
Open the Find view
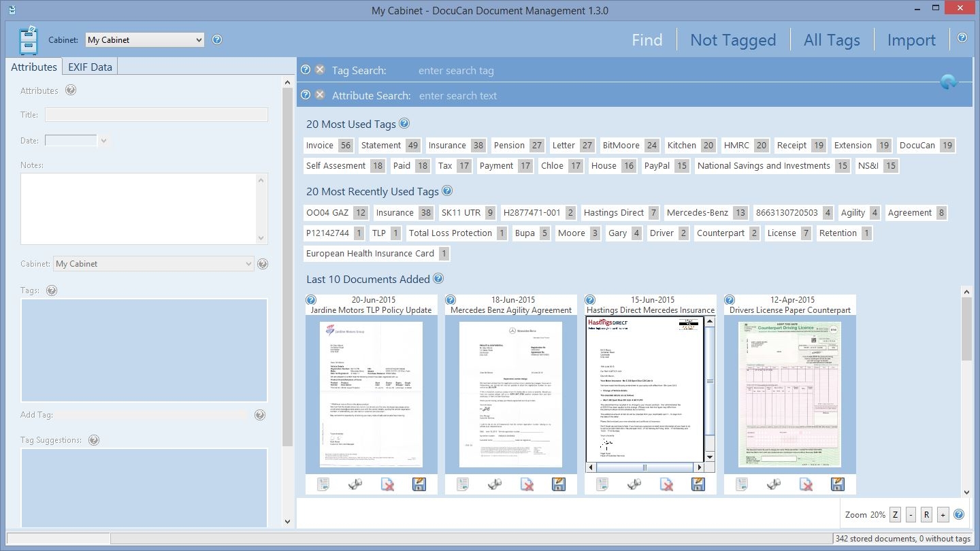pyautogui.click(x=647, y=40)
